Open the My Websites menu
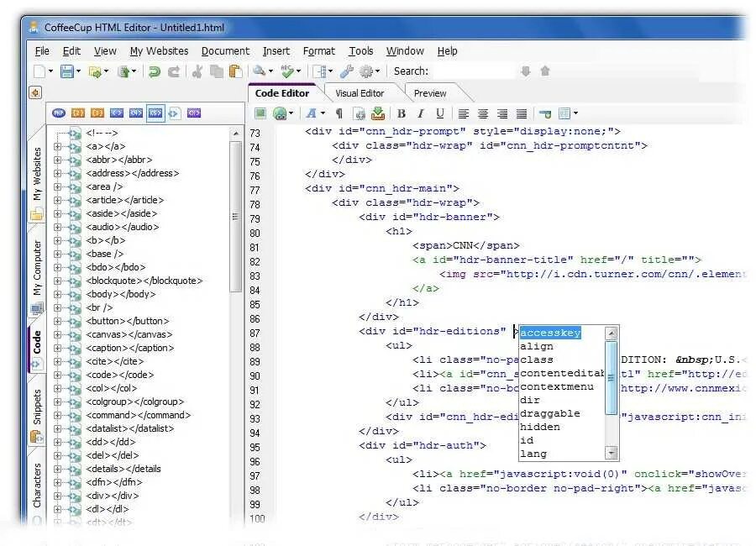 click(x=159, y=51)
